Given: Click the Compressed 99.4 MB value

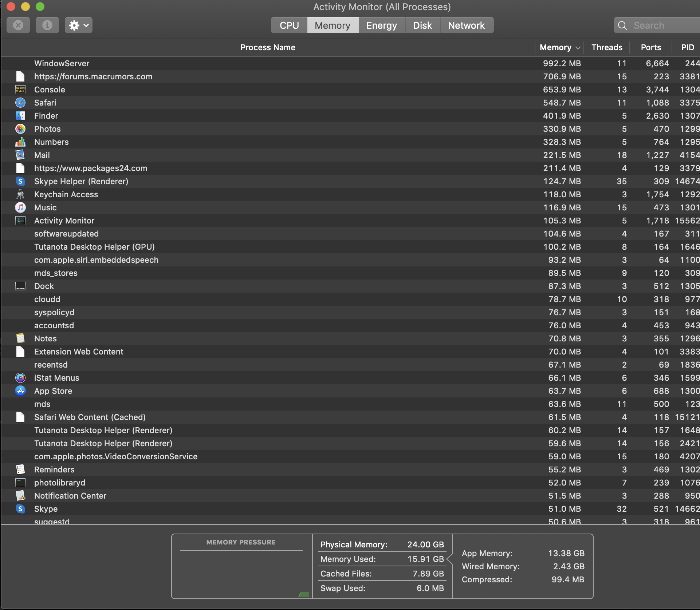Looking at the screenshot, I should (x=567, y=579).
